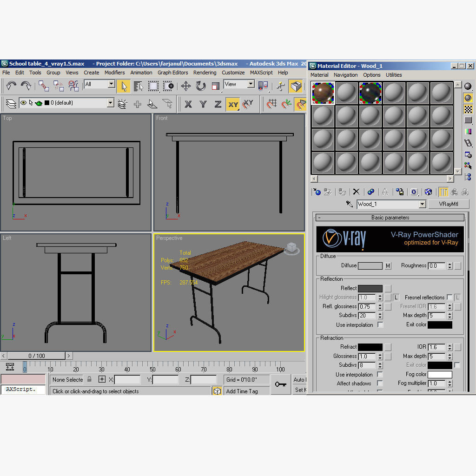
Task: Toggle checkered Background for sample slot
Action: [x=468, y=109]
